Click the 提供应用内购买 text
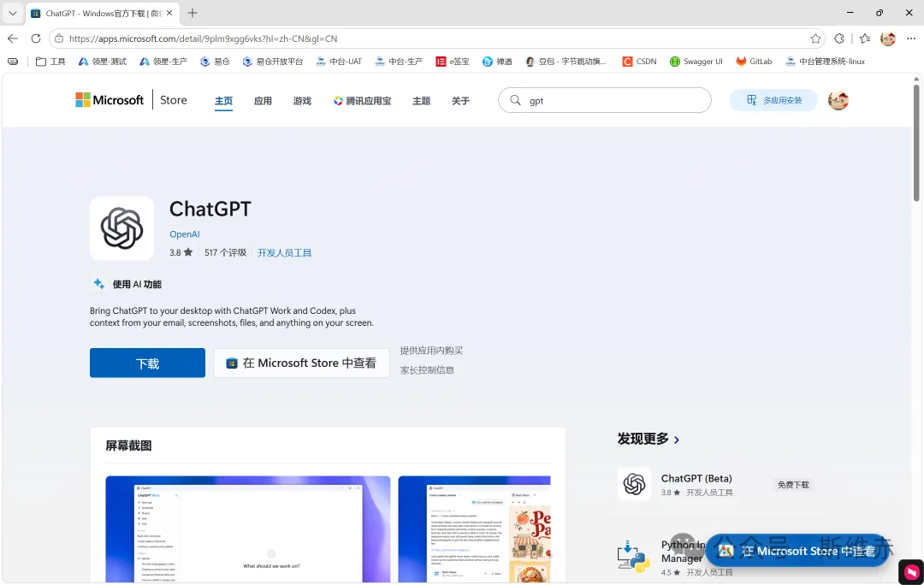Viewport: 924px width, 585px height. (431, 351)
